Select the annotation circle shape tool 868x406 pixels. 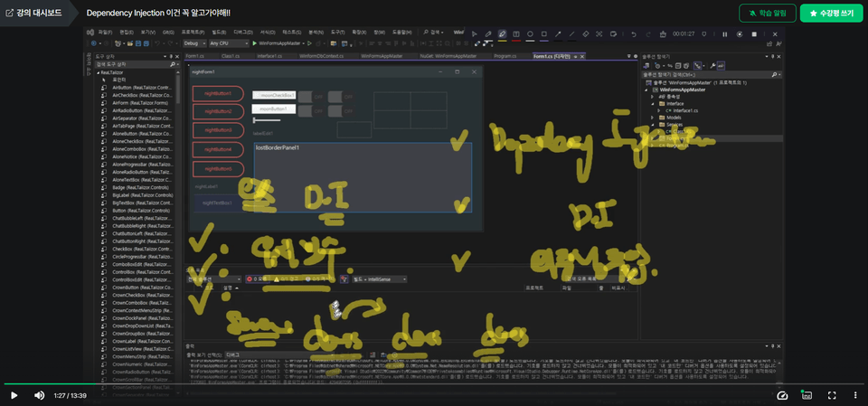click(530, 33)
